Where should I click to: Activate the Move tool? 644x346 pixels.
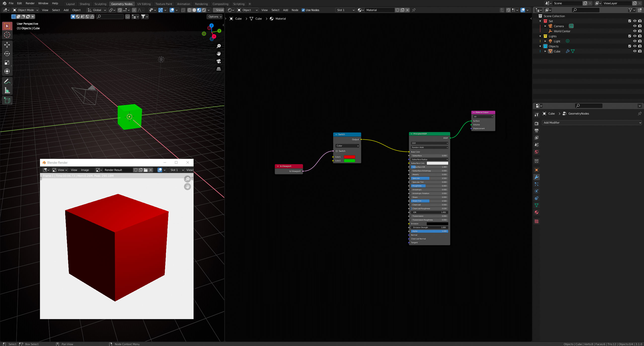7,45
